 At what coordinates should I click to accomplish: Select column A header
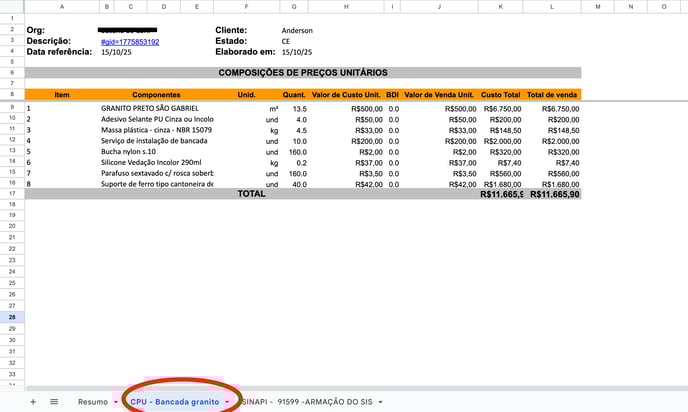(62, 7)
